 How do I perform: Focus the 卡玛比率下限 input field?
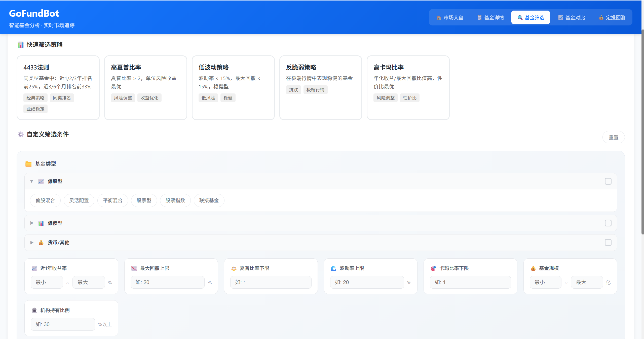pyautogui.click(x=470, y=282)
